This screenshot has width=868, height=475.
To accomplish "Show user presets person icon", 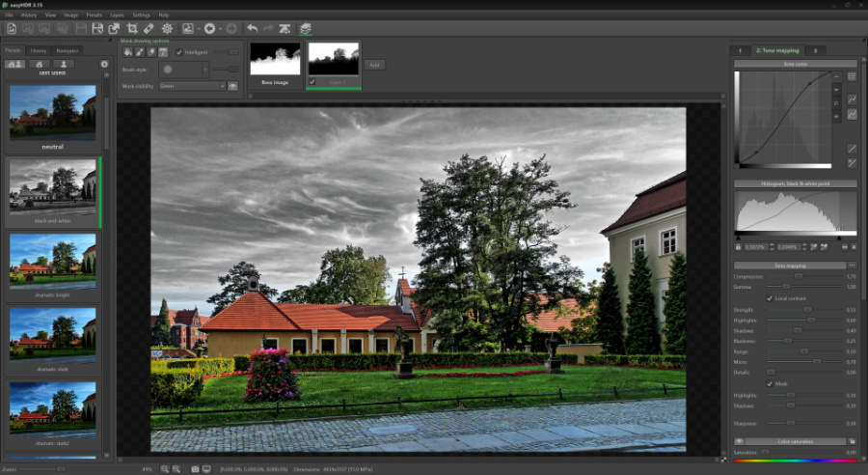I will tap(64, 65).
